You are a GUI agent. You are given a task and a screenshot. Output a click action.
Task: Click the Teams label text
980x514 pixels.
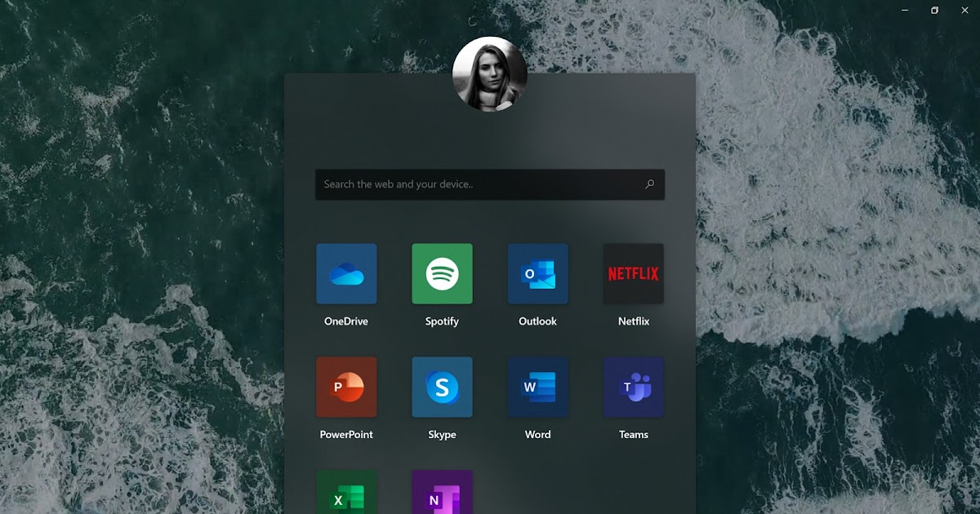(x=633, y=434)
